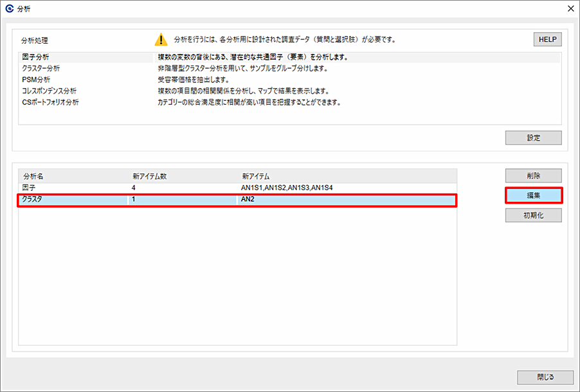This screenshot has width=580, height=392.
Task: Click the 編集 button
Action: pyautogui.click(x=534, y=195)
